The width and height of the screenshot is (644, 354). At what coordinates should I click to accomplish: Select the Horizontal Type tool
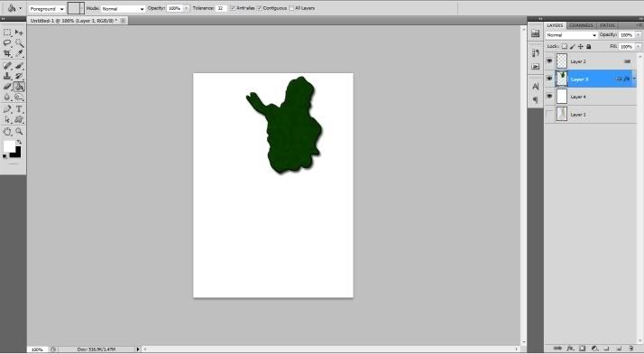coord(19,109)
